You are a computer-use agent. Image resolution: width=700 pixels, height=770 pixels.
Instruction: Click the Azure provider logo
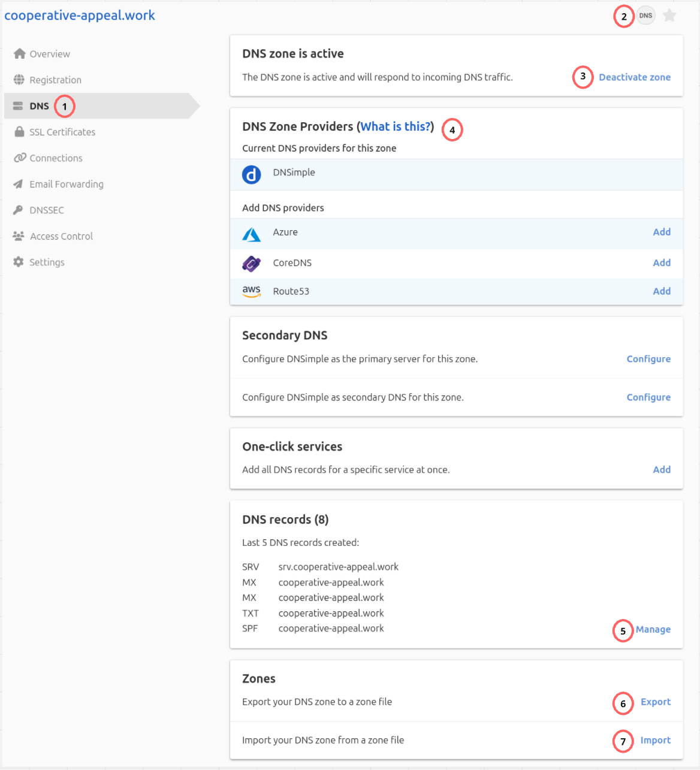(x=251, y=234)
